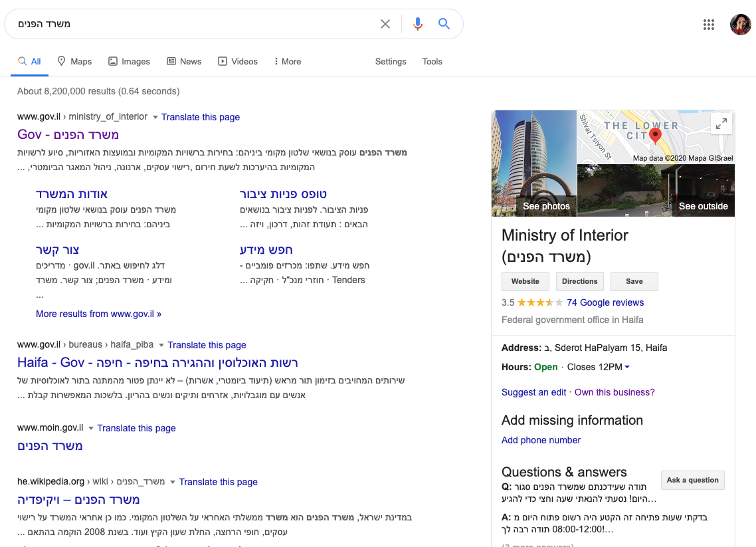Click the 'Federal government office in Haifa' text
The width and height of the screenshot is (756, 547).
pyautogui.click(x=572, y=320)
